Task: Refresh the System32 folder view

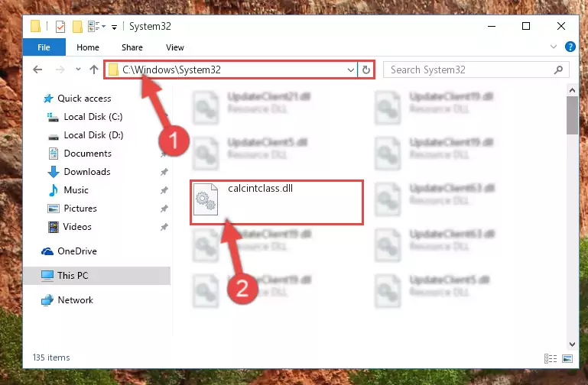Action: click(x=366, y=70)
